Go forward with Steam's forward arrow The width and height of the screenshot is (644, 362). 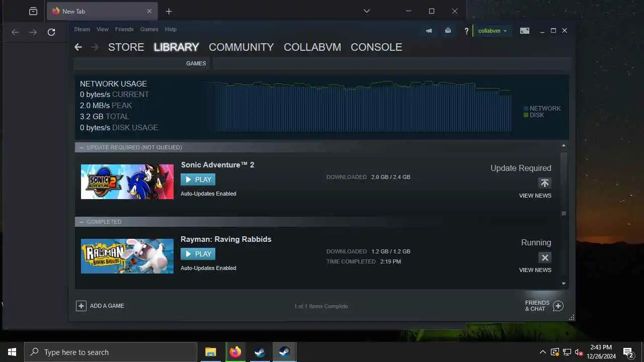coord(95,47)
